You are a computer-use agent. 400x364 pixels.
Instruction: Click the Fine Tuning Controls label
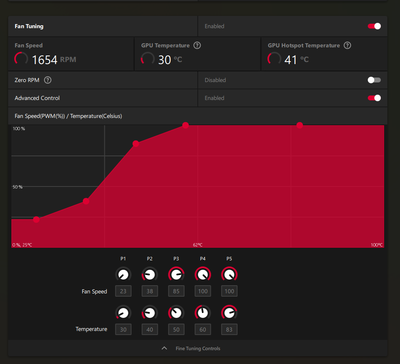(198, 348)
